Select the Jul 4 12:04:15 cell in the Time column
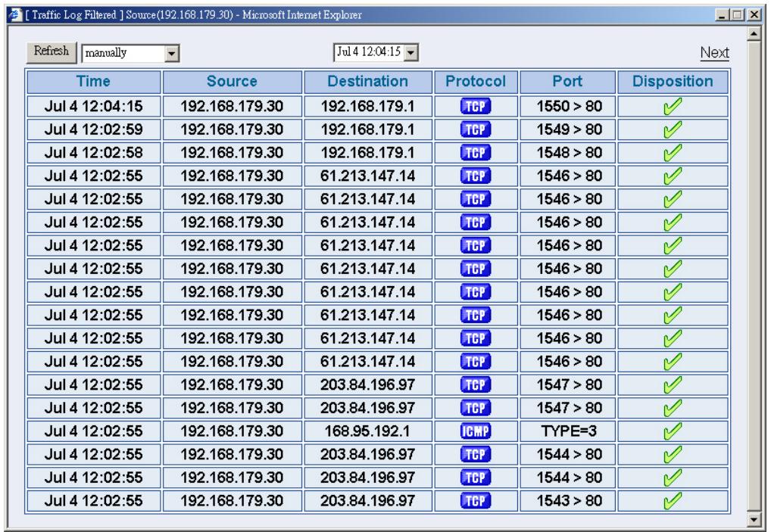Image resolution: width=771 pixels, height=532 pixels. pos(93,107)
